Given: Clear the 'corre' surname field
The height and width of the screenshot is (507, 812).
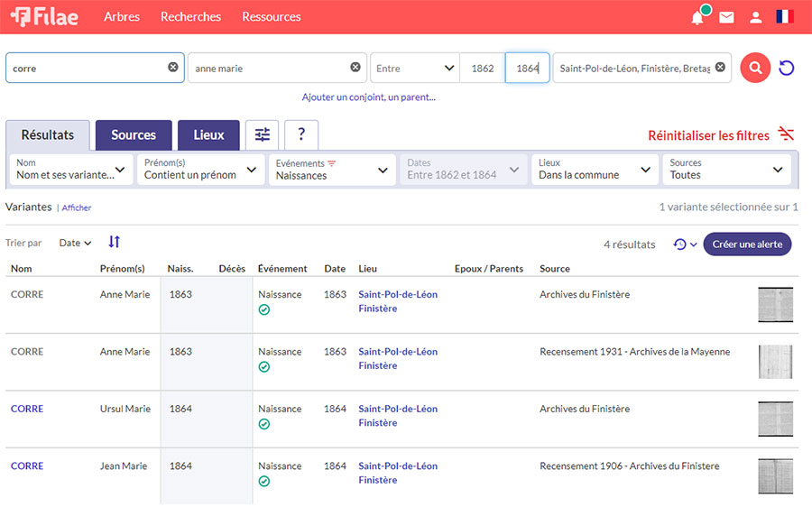Looking at the screenshot, I should click(173, 68).
